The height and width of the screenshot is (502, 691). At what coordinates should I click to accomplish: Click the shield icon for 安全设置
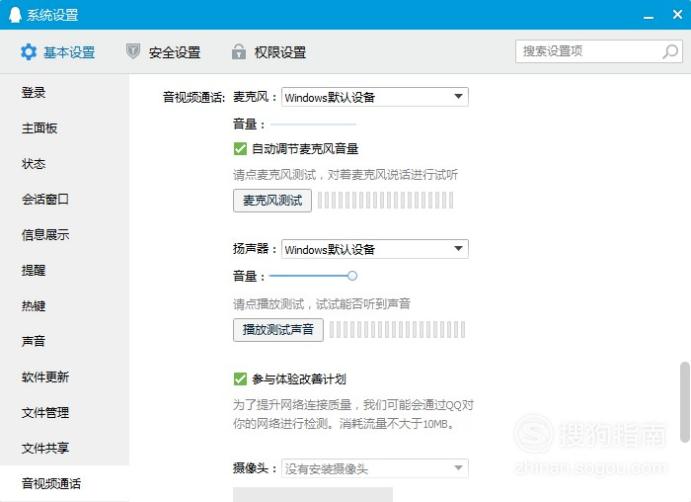tap(133, 51)
